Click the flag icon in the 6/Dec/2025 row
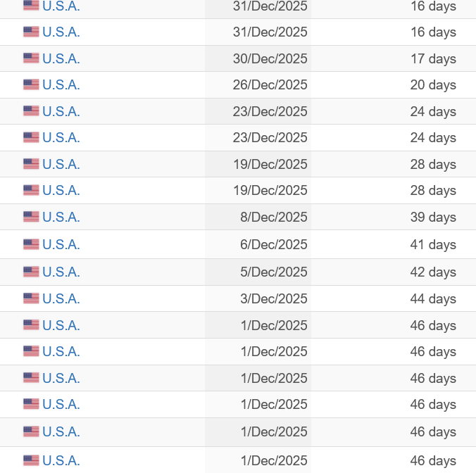476x473 pixels. [31, 244]
